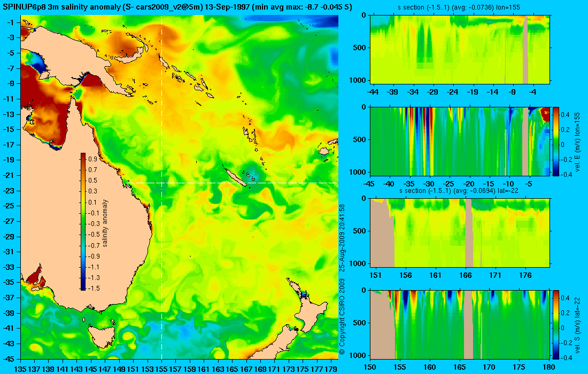This screenshot has width=588, height=374.
Task: Click '166' on lat=-22 salinity section x-axis
Action: 466,276
